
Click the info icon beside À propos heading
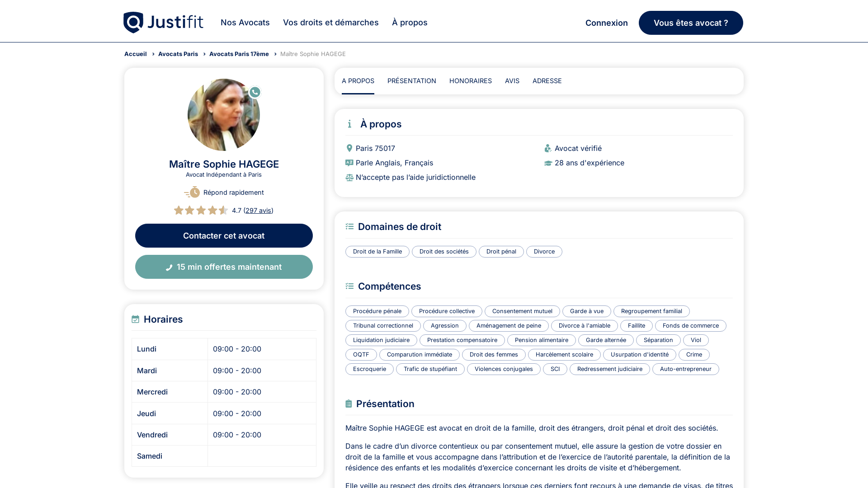click(x=349, y=124)
